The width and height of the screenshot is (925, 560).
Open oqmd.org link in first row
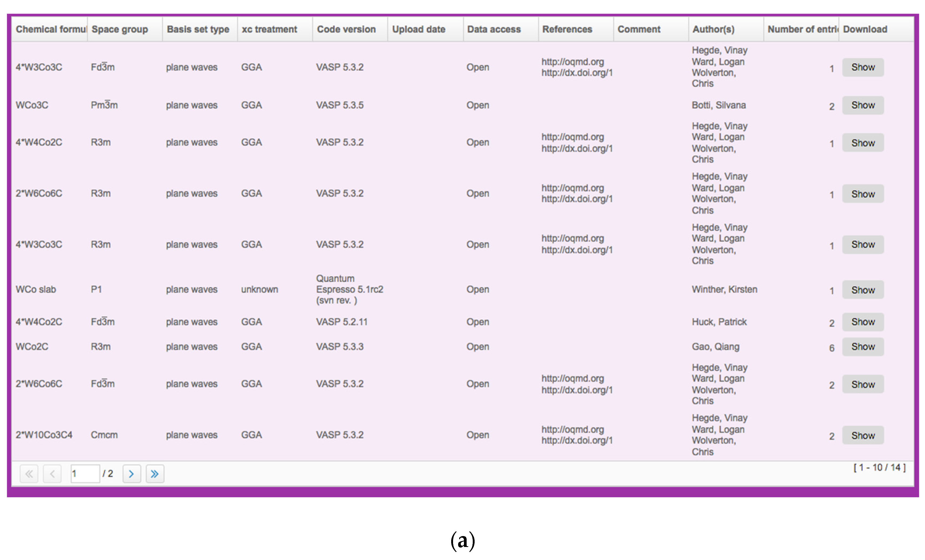(573, 62)
